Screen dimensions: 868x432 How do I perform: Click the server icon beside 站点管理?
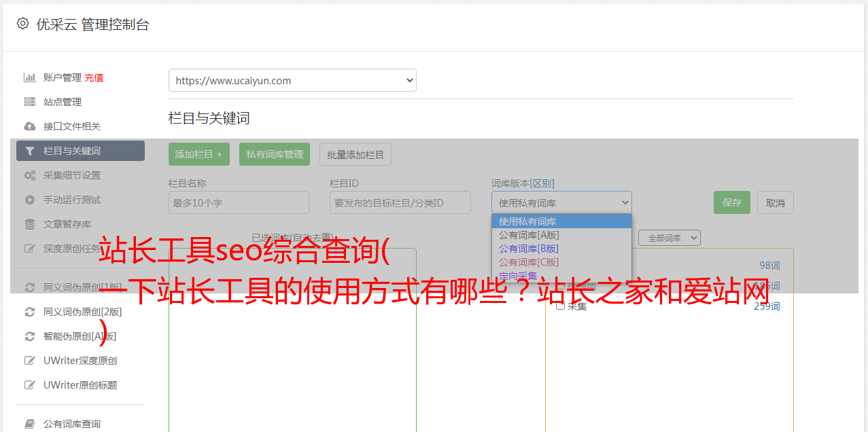[x=29, y=102]
